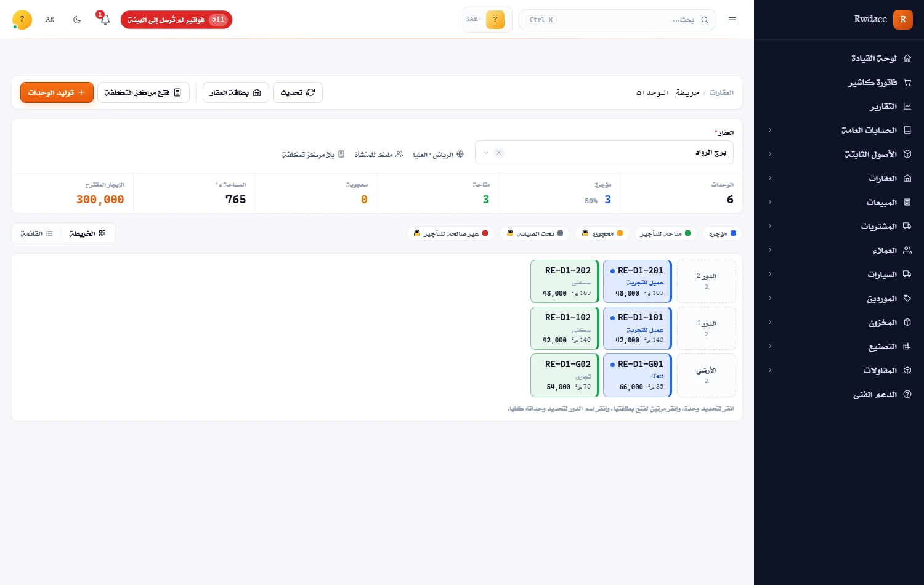The image size is (924, 585).
Task: Select unit card RE-D1-G01
Action: (637, 375)
